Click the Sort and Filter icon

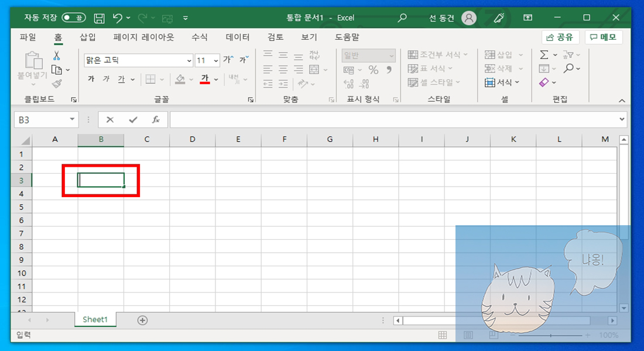tap(568, 54)
